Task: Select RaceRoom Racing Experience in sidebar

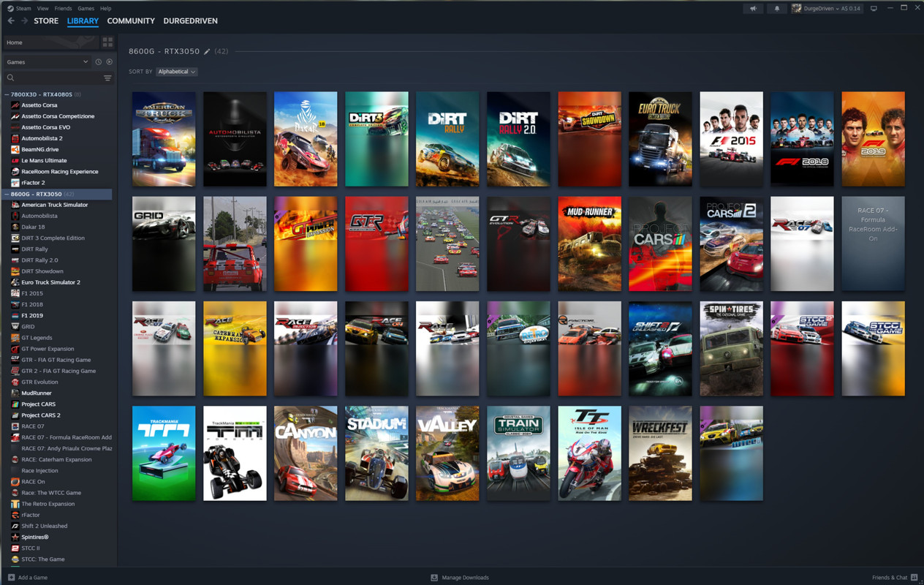Action: pos(60,172)
